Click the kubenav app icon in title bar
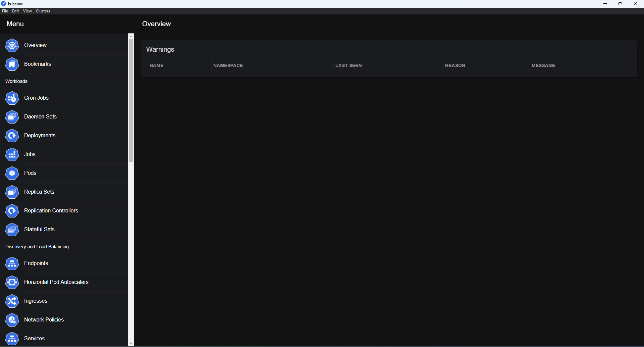The height and width of the screenshot is (347, 644). tap(3, 4)
